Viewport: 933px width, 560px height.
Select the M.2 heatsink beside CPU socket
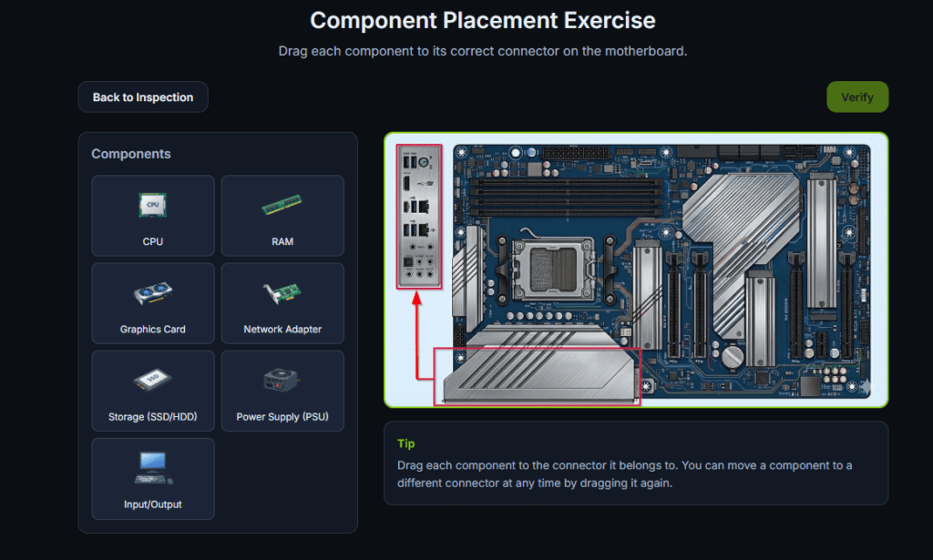[648, 296]
